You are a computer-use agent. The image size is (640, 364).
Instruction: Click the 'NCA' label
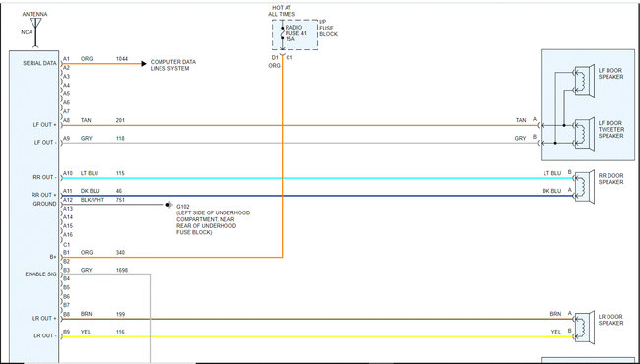click(27, 32)
